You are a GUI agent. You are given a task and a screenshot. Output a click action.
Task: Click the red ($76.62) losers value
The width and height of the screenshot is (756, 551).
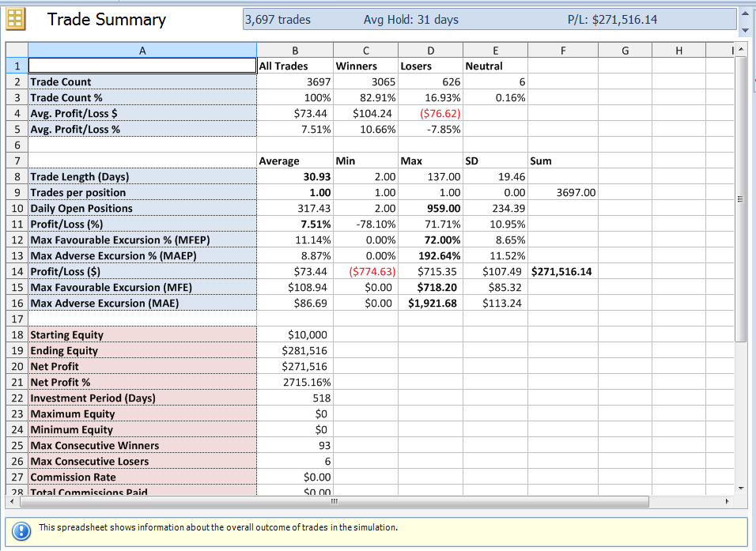tap(430, 114)
